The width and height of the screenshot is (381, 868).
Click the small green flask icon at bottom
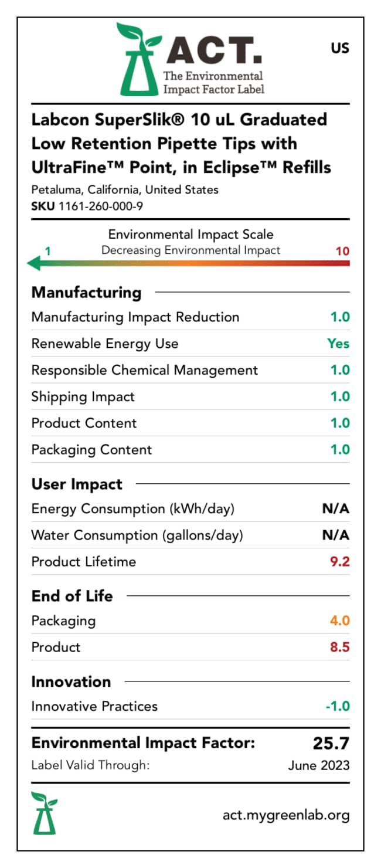(45, 813)
